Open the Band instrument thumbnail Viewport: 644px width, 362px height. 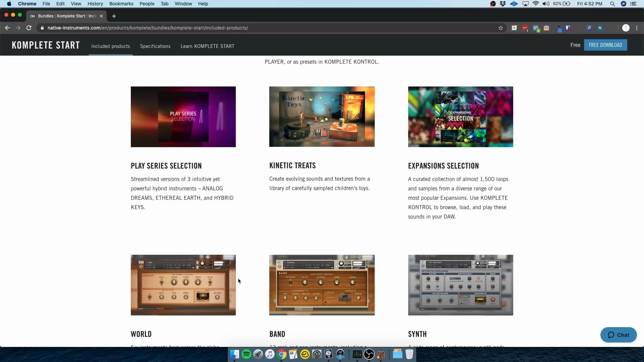(x=322, y=285)
